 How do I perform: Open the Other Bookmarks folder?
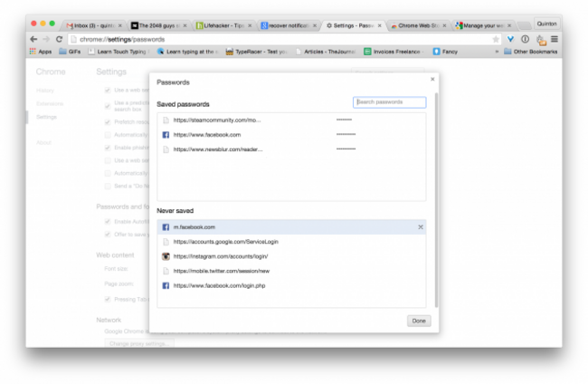tap(531, 52)
